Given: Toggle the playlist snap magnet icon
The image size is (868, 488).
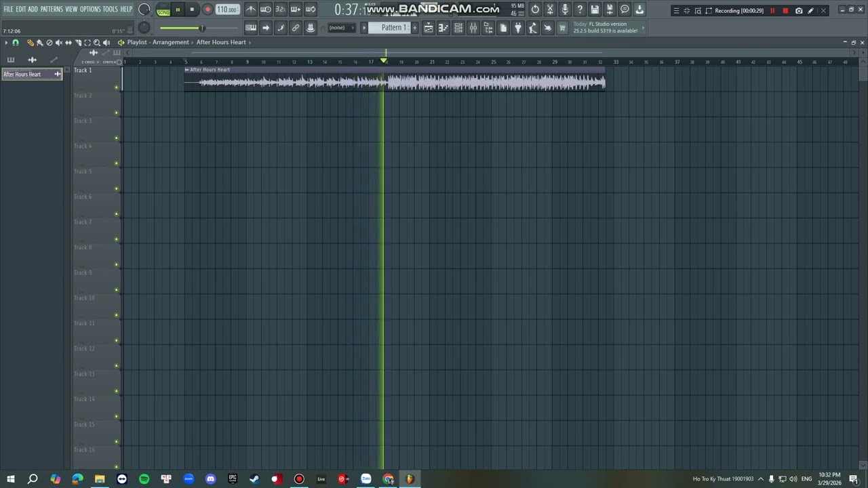Looking at the screenshot, I should pyautogui.click(x=16, y=43).
